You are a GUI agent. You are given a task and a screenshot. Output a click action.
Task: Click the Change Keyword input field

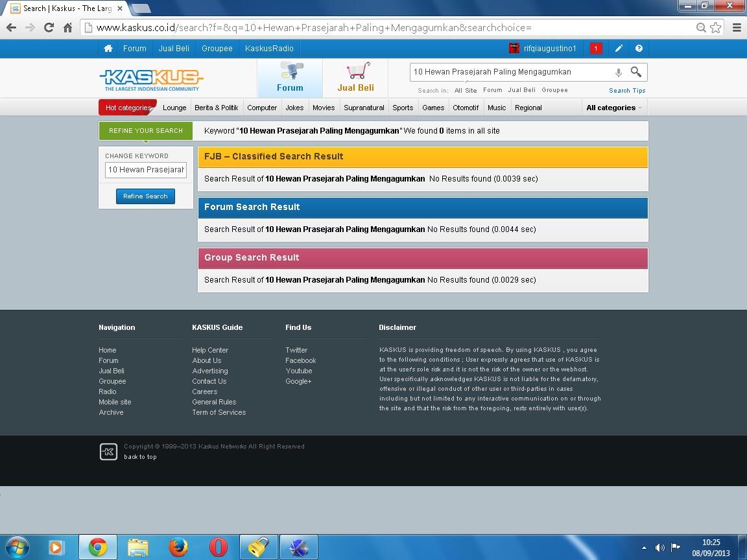pyautogui.click(x=146, y=170)
